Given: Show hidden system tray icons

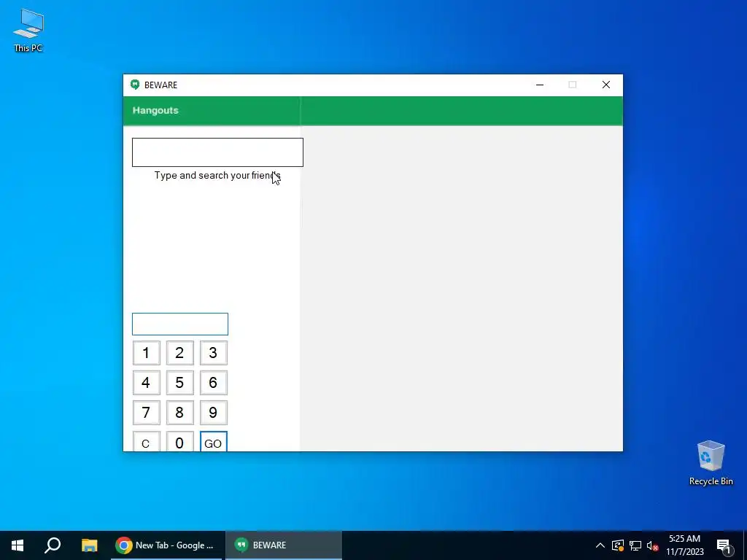Looking at the screenshot, I should [600, 545].
